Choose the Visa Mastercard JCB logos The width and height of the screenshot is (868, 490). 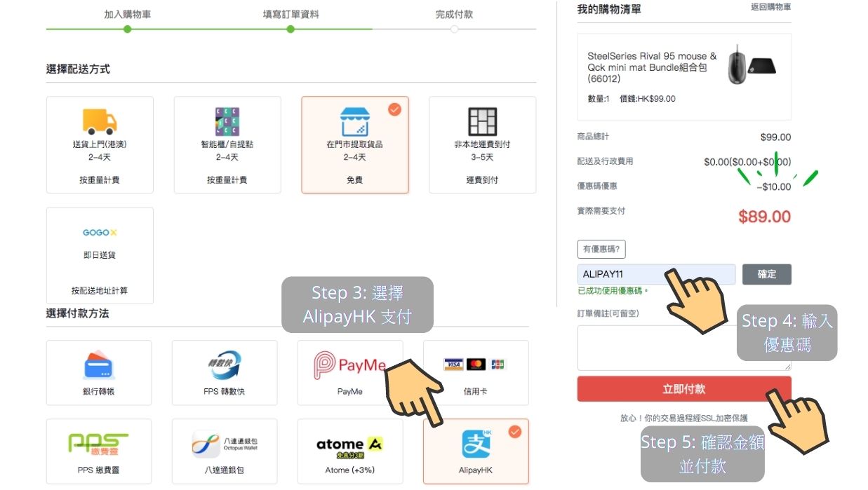tap(475, 365)
